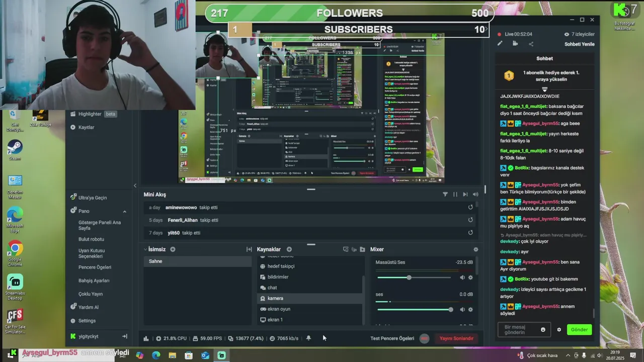Click the 59.00 FPS status readout
644x362 pixels.
coord(207,338)
